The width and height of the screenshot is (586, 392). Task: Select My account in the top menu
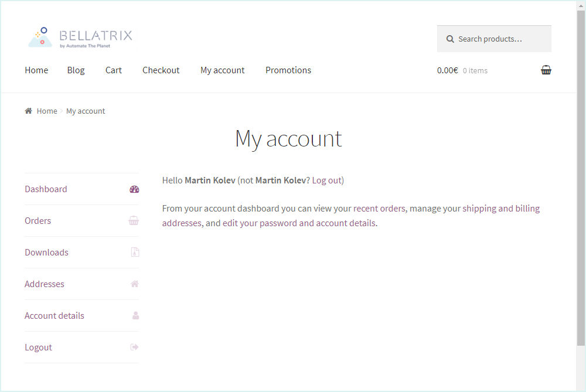(222, 70)
